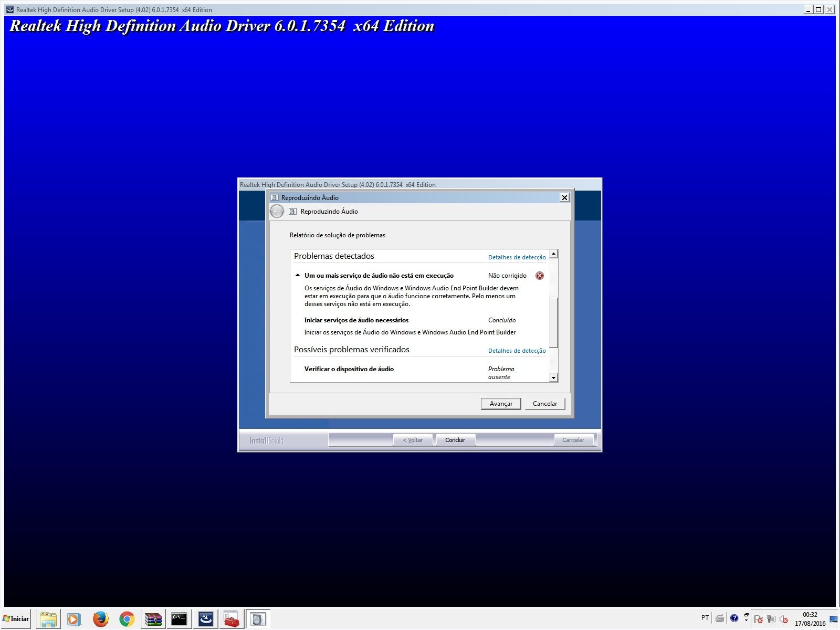Click the back arrow in Reproduzindo Áudio
The image size is (840, 630).
coord(277,212)
